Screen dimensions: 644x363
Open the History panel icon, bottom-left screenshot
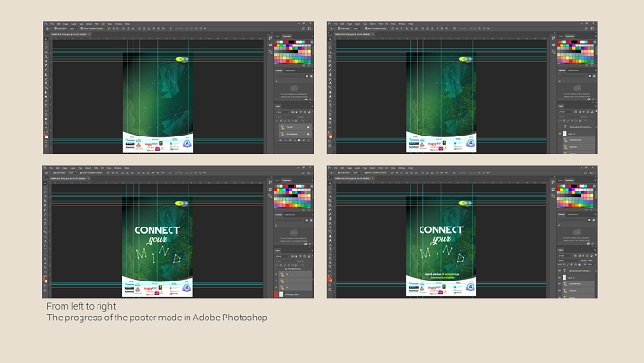270,183
